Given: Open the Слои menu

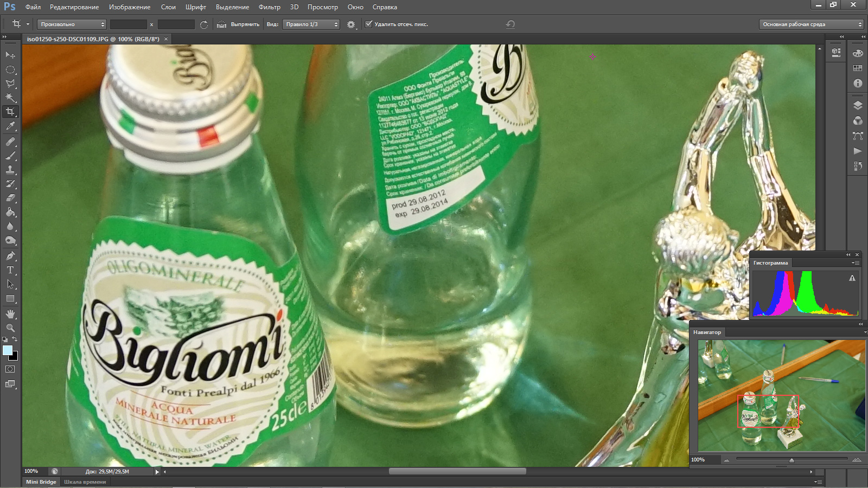Looking at the screenshot, I should (168, 7).
